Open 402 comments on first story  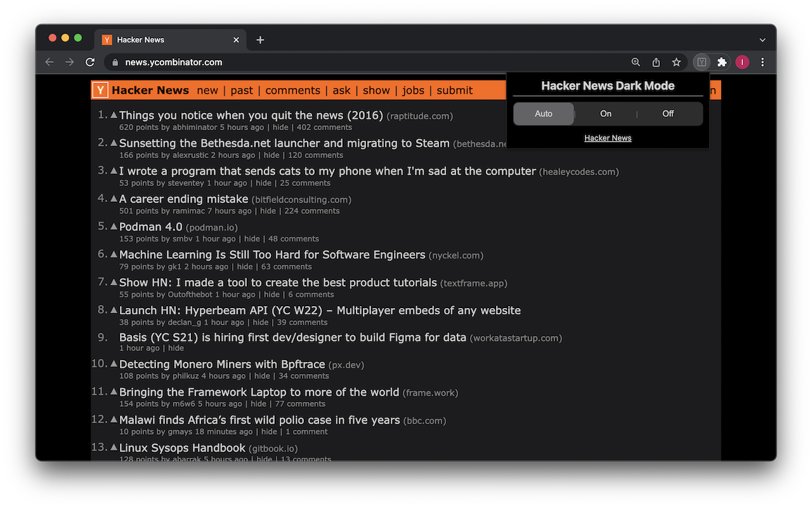click(324, 127)
